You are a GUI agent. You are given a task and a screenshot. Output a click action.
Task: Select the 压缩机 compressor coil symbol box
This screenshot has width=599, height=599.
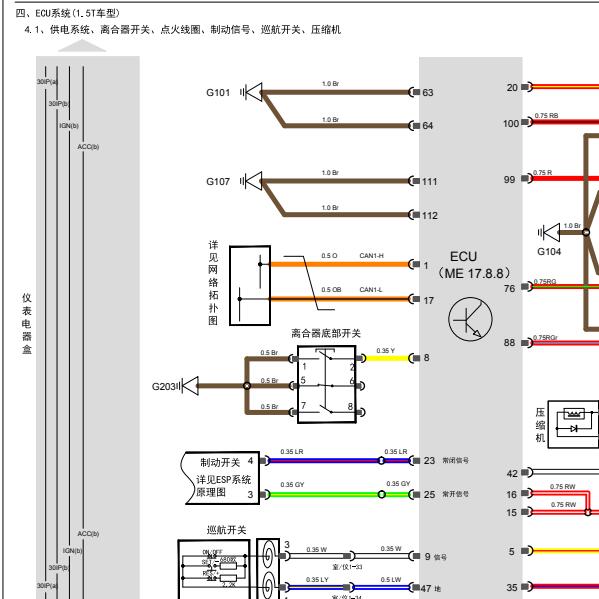573,424
